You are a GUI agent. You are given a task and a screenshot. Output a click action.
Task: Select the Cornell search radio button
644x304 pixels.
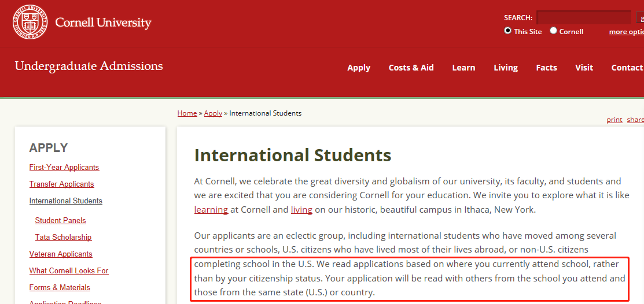click(553, 31)
